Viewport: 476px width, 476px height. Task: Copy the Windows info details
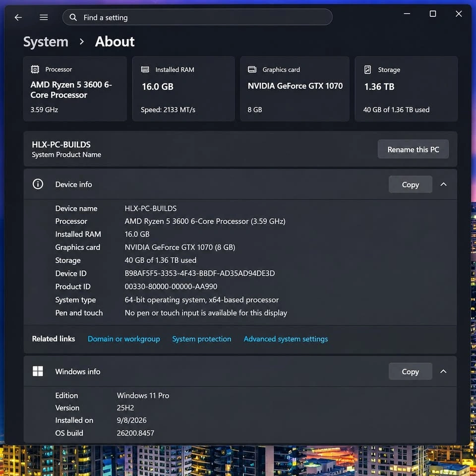tap(411, 371)
